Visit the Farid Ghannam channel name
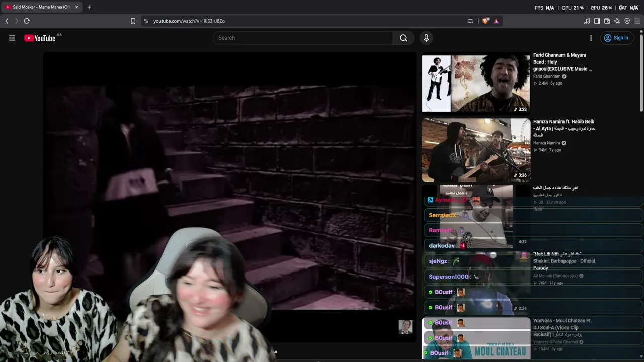644x362 pixels. (547, 77)
